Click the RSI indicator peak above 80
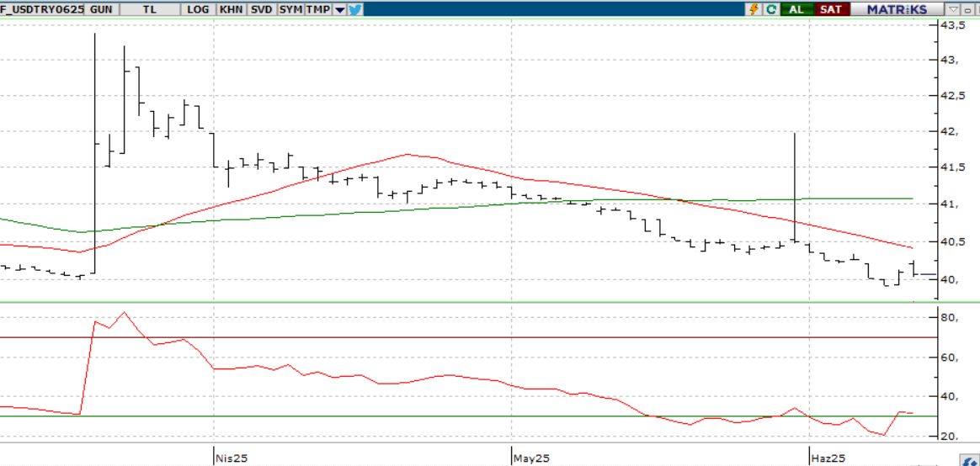This screenshot has height=466, width=980. point(125,312)
